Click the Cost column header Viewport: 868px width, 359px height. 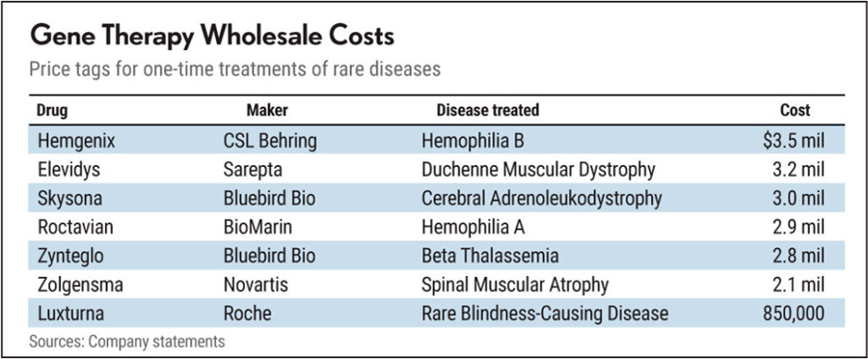795,110
